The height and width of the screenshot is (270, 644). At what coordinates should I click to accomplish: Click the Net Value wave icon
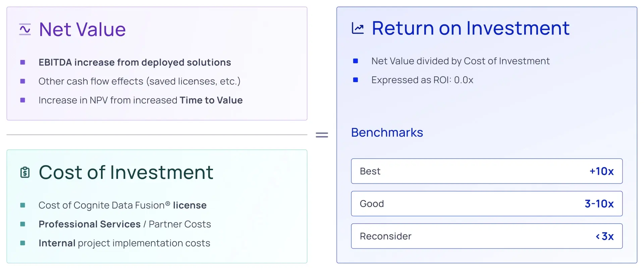coord(25,29)
